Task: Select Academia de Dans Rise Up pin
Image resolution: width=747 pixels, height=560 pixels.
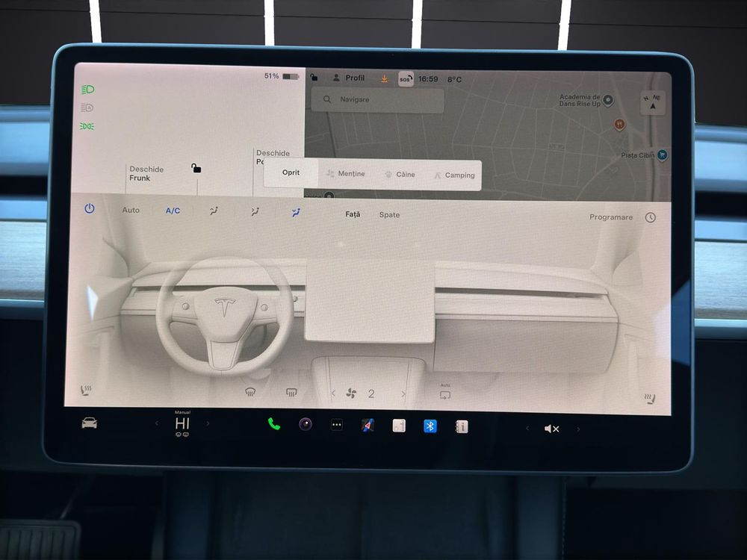Action: [607, 100]
